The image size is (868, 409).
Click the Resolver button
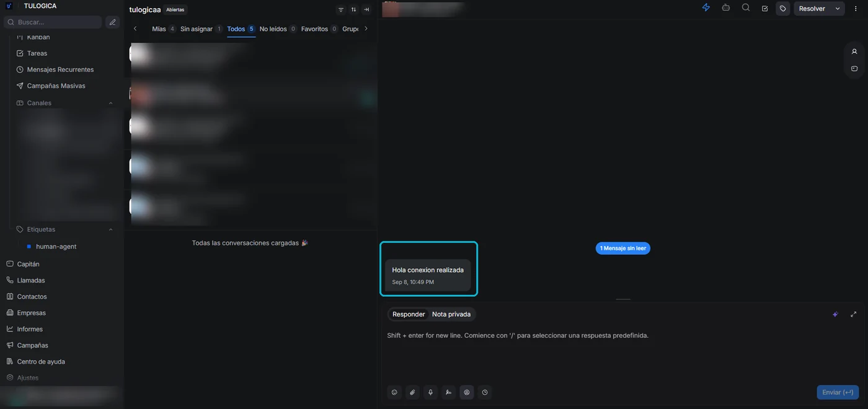[812, 9]
